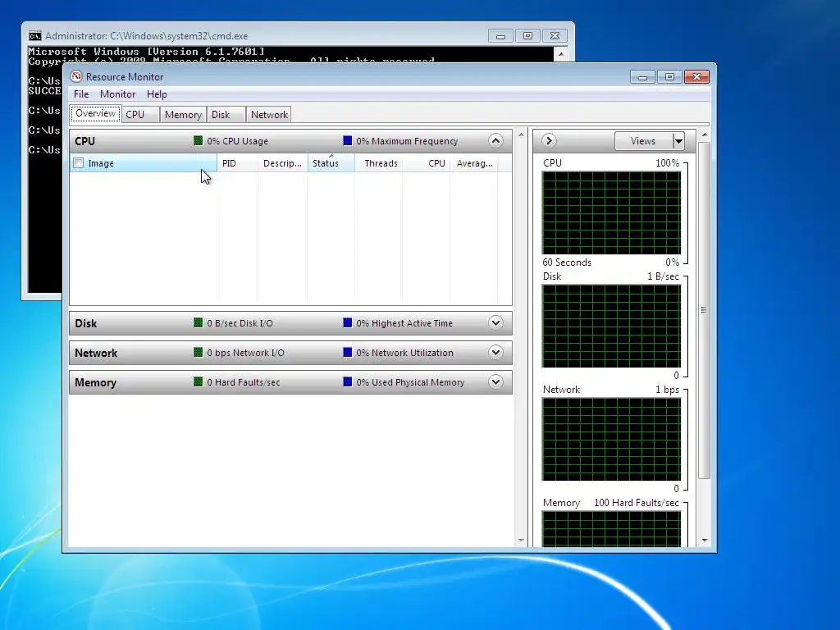Click the graphs pane scroll down arrow
The height and width of the screenshot is (630, 840).
705,541
